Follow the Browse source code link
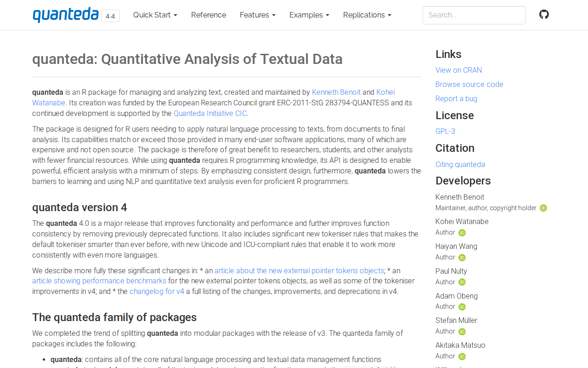Screen dimensions: 588x368 coord(469,84)
